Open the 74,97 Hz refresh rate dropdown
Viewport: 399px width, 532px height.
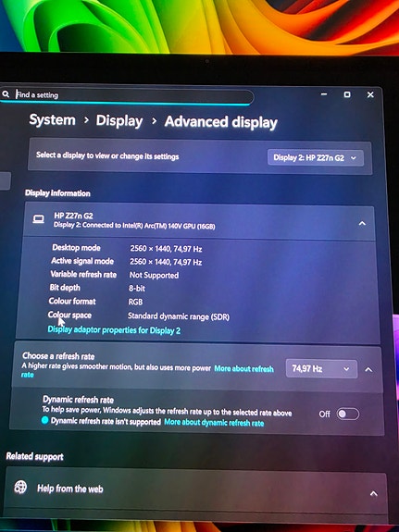[x=321, y=369]
